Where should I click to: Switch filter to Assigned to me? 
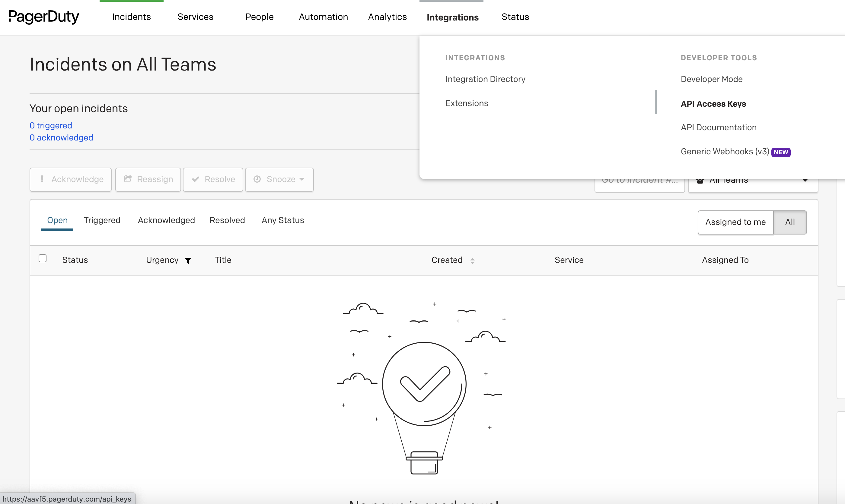[735, 222]
